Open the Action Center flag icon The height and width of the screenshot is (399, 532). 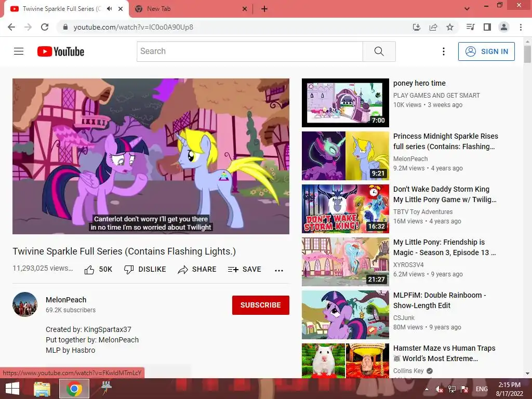pos(464,389)
